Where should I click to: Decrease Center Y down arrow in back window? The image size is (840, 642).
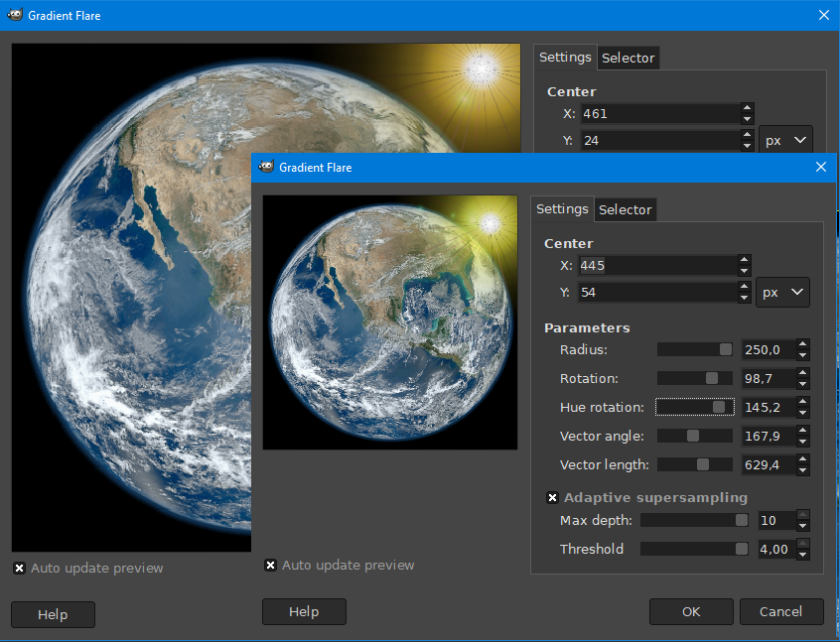click(x=748, y=146)
